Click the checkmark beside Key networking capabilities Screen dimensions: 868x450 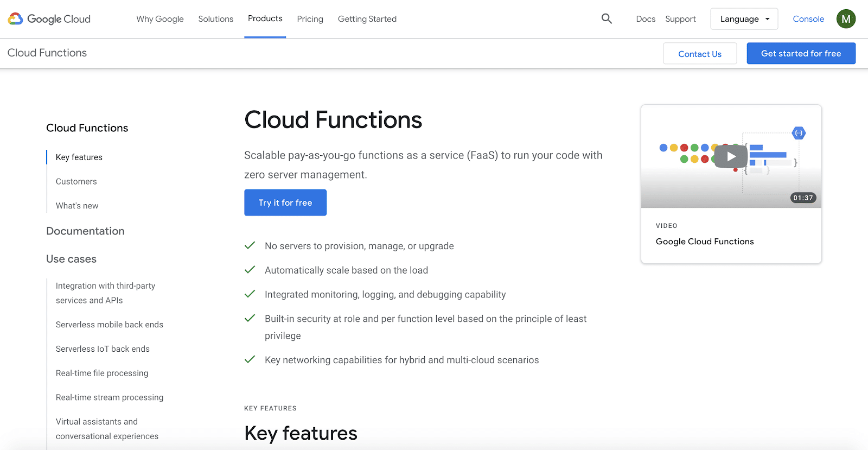click(250, 359)
